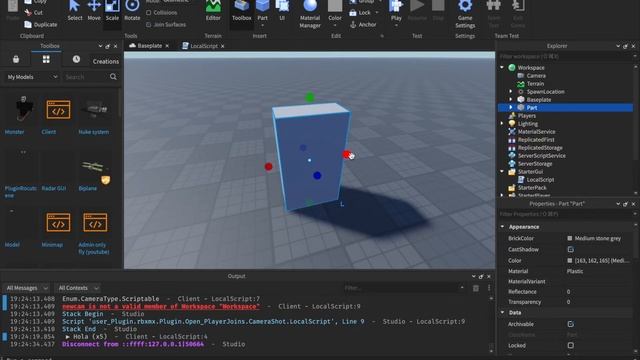Switch to the Baseplate tab
This screenshot has height=360, width=640.
[149, 46]
